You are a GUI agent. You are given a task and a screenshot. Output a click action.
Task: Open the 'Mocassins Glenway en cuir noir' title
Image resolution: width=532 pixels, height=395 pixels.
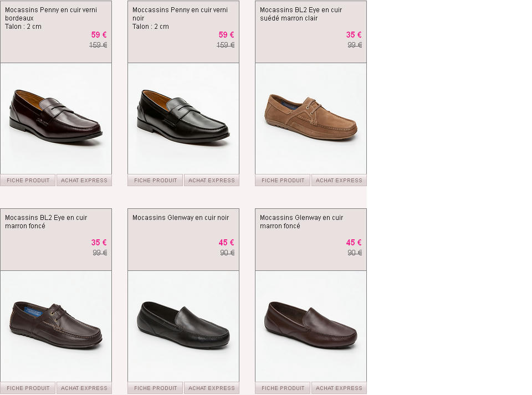[181, 218]
